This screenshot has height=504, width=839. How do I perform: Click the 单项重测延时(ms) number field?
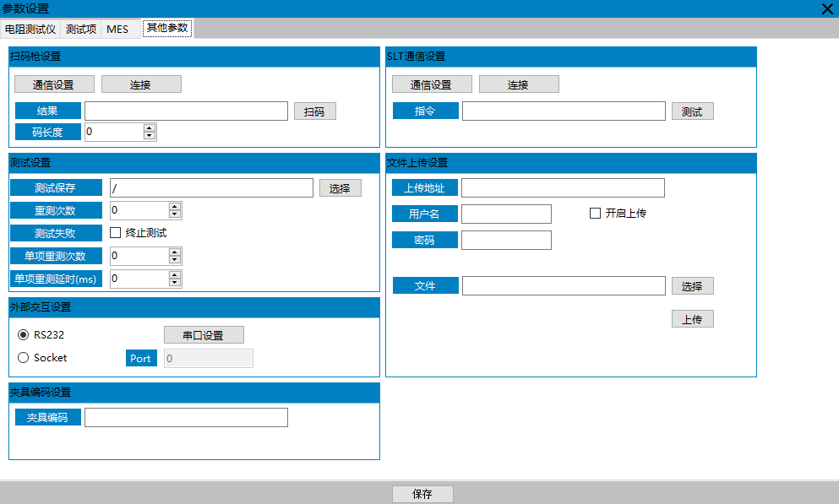(x=139, y=279)
